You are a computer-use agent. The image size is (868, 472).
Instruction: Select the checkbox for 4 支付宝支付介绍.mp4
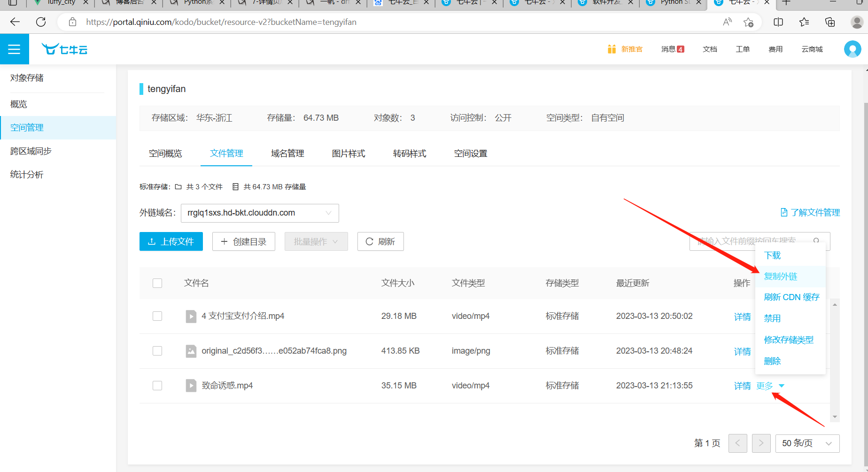tap(157, 316)
